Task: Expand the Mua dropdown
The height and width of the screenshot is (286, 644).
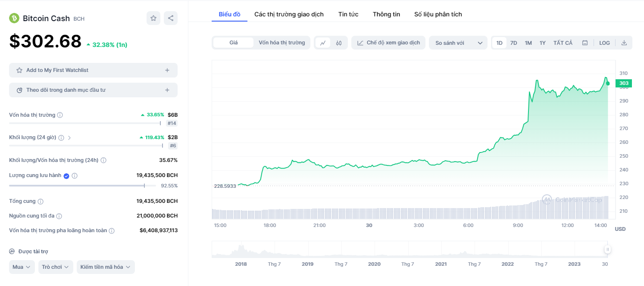Action: [22, 267]
